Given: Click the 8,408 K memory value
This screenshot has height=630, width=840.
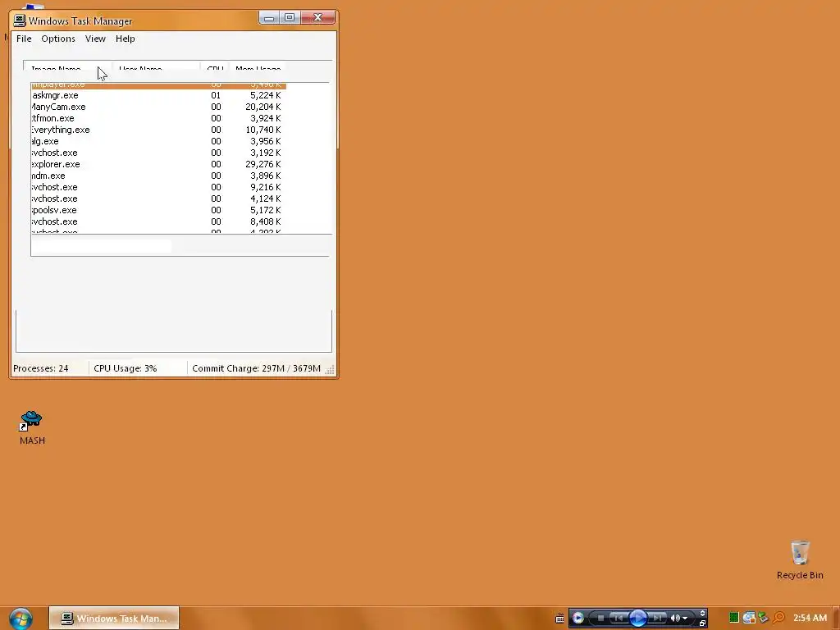Looking at the screenshot, I should [x=265, y=221].
